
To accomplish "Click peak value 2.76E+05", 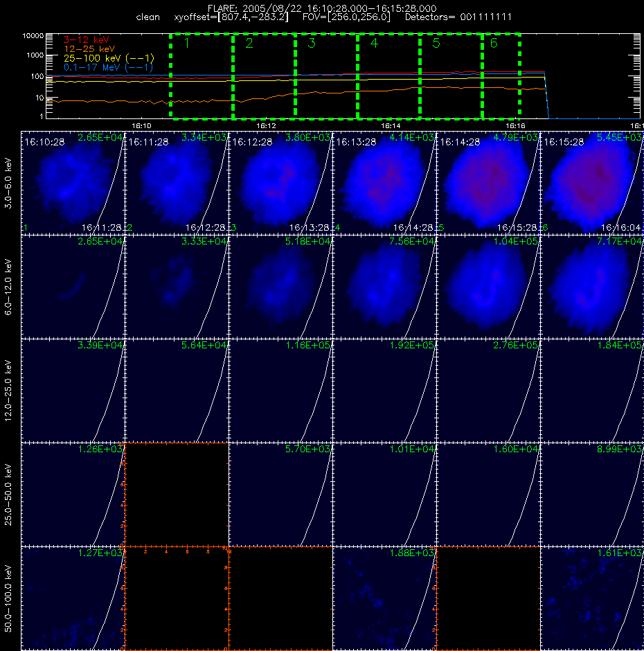I will (516, 345).
